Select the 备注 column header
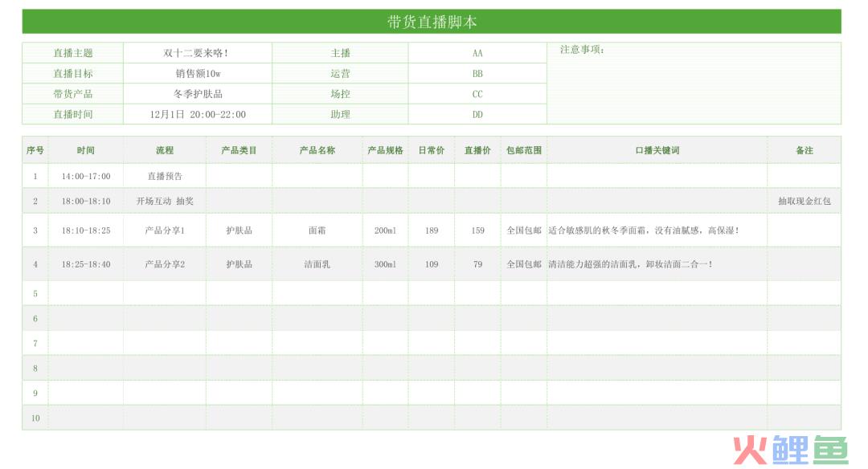868x469 pixels. point(805,150)
